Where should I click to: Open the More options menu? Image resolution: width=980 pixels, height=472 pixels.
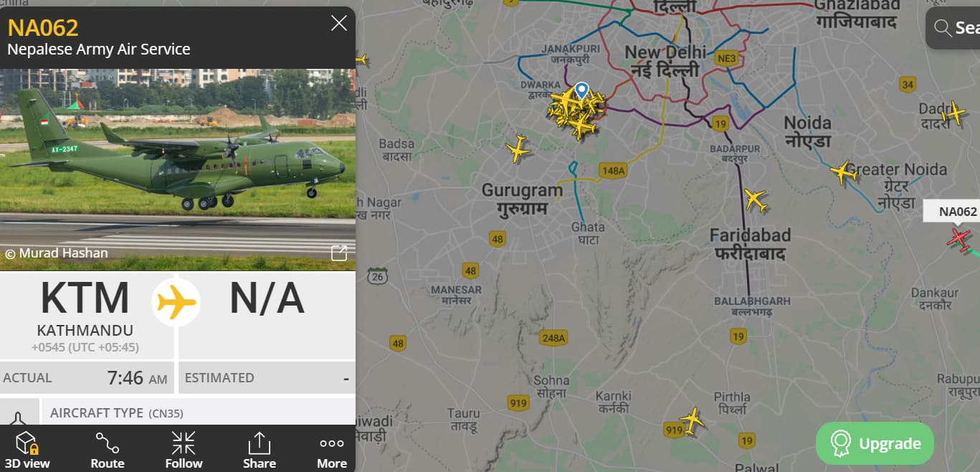coord(332,450)
